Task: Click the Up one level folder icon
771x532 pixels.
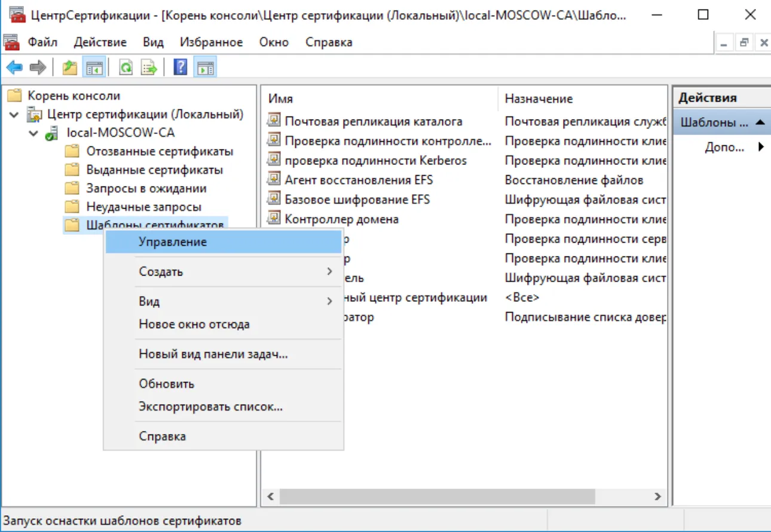Action: (x=70, y=68)
